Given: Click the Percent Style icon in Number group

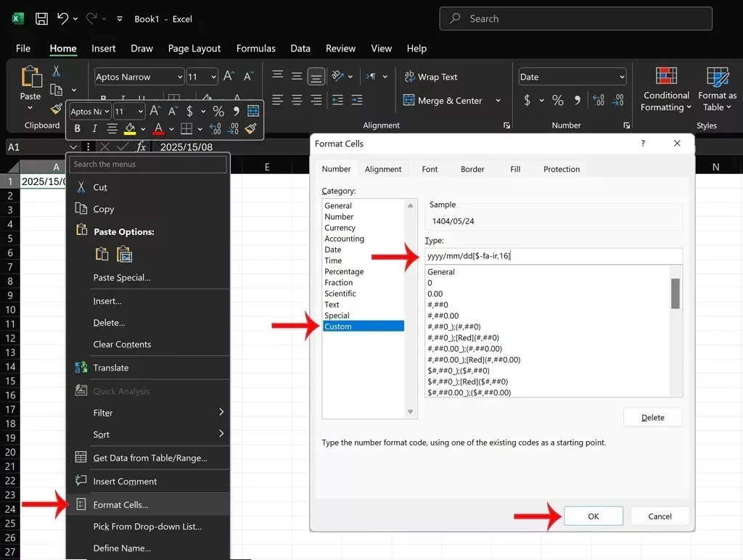Looking at the screenshot, I should (x=558, y=100).
